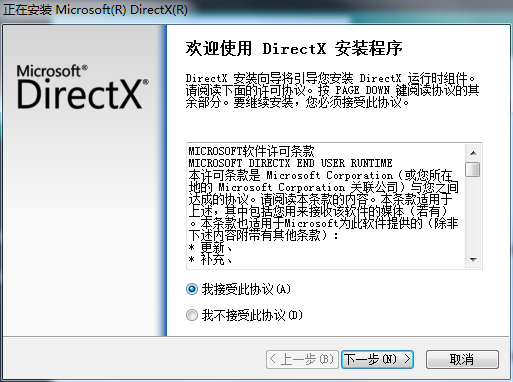Screen dimensions: 513x382
Task: Click the 欢迎使用 DirectX 安装程序 heading
Action: [x=294, y=48]
